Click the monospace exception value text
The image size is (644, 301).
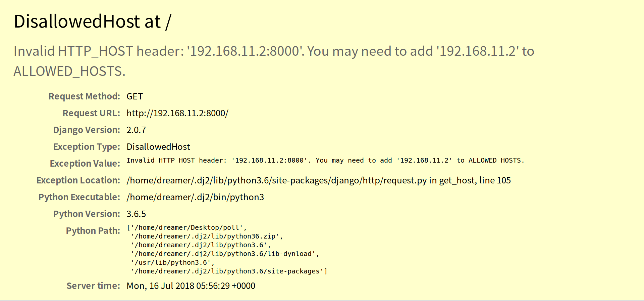[x=325, y=161]
